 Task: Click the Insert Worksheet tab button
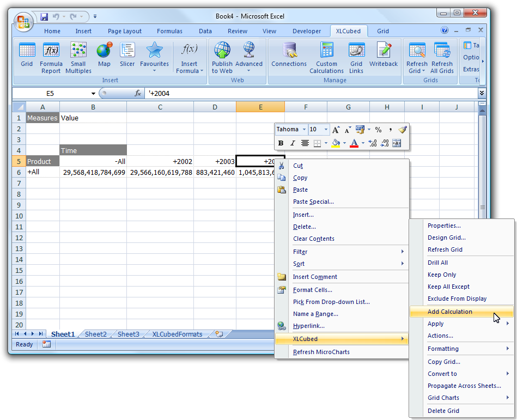point(218,334)
